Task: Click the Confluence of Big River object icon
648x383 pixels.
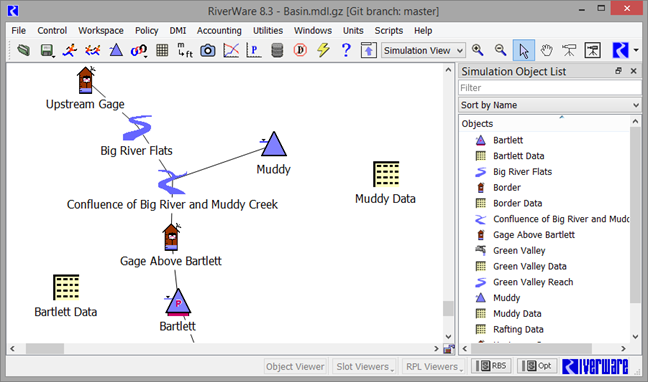Action: (x=172, y=182)
